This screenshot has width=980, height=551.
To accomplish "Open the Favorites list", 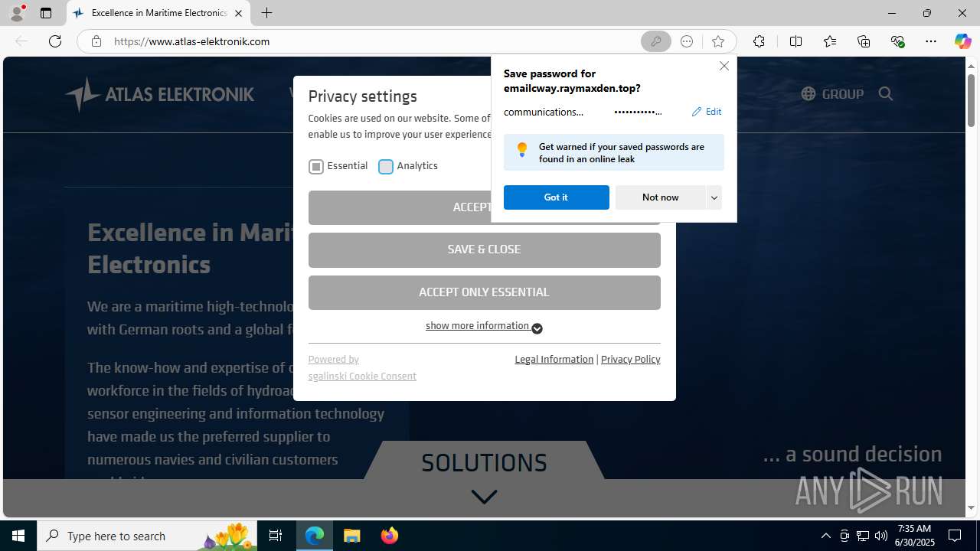I will [x=830, y=41].
